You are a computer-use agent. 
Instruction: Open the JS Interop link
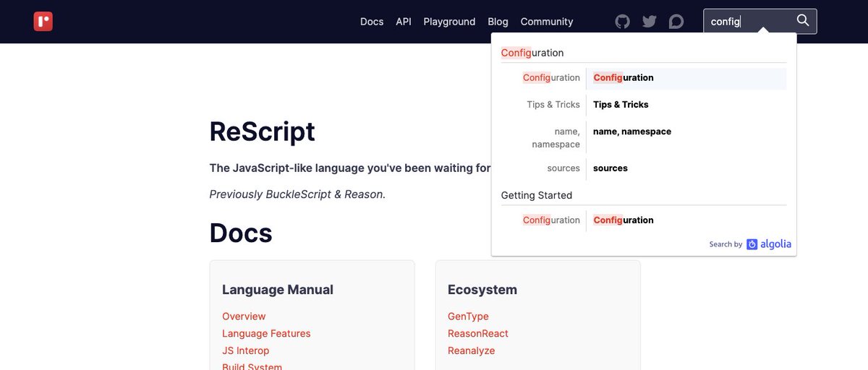[x=245, y=350]
